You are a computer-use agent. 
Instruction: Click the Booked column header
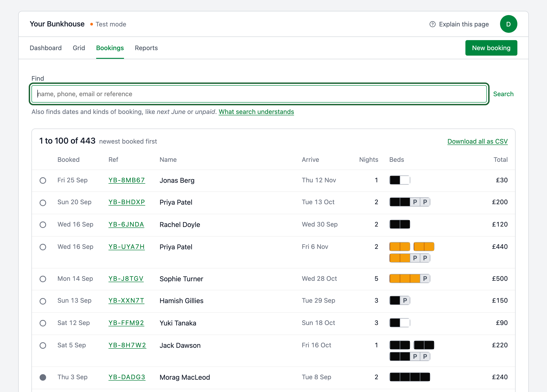click(68, 160)
